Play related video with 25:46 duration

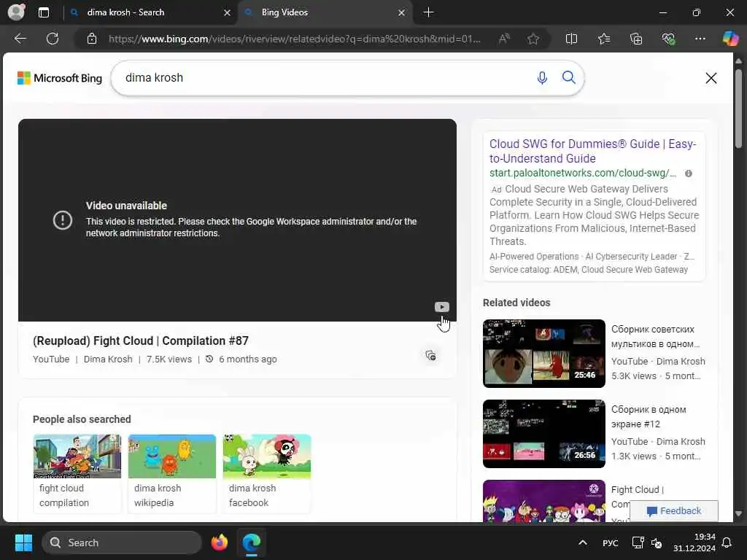543,354
